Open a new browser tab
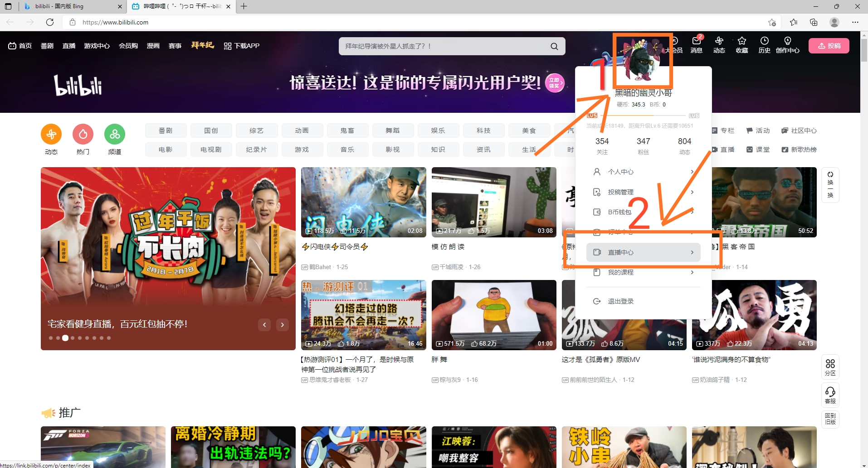 point(244,6)
